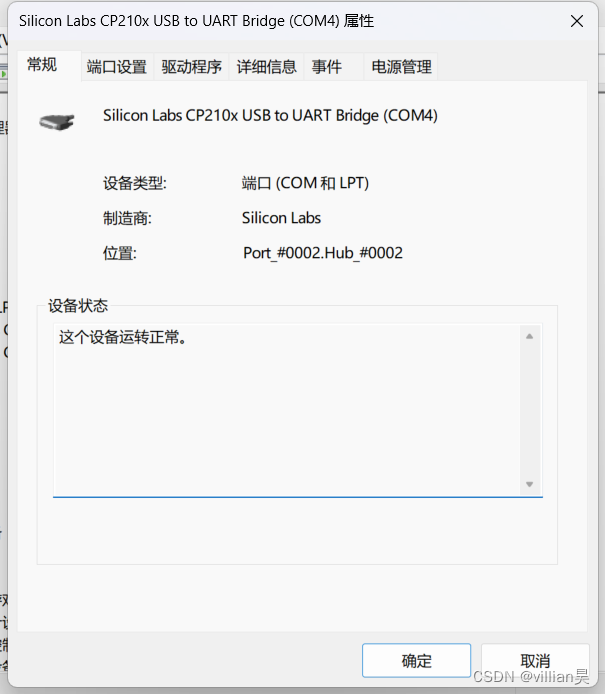Click the 设备状态 group label
This screenshot has height=694, width=605.
point(78,305)
